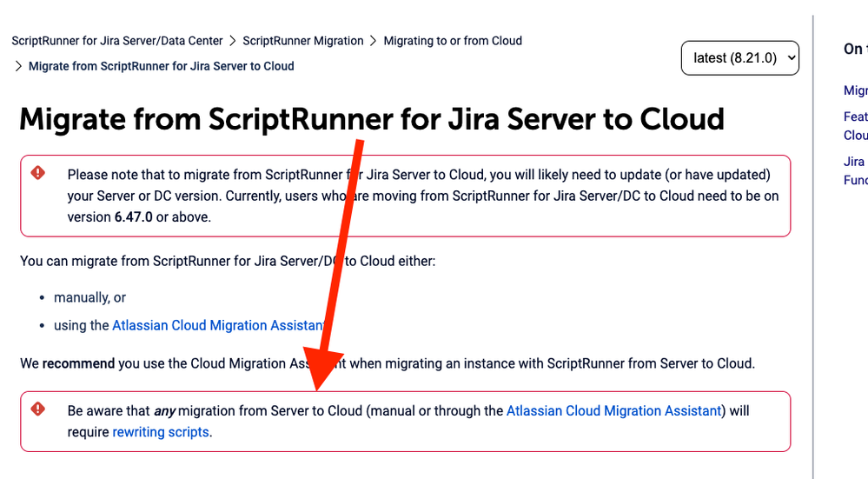Image resolution: width=868 pixels, height=479 pixels.
Task: Open ScriptRunner for Jira Server/Data Center breadcrumb
Action: (117, 41)
